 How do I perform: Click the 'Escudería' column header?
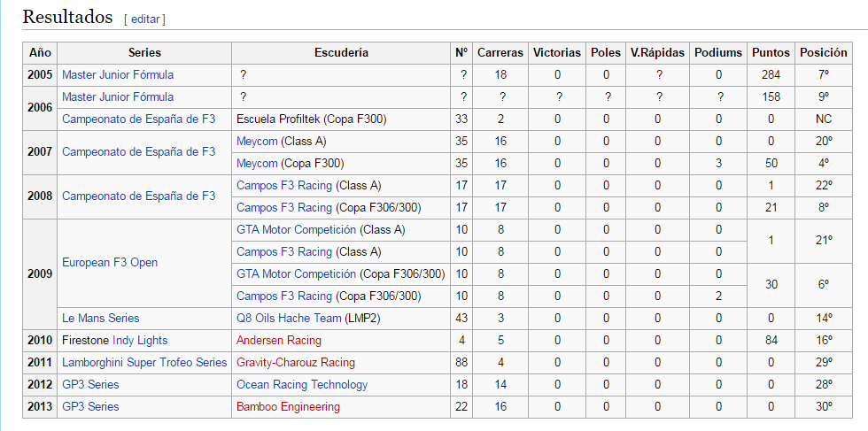click(342, 52)
